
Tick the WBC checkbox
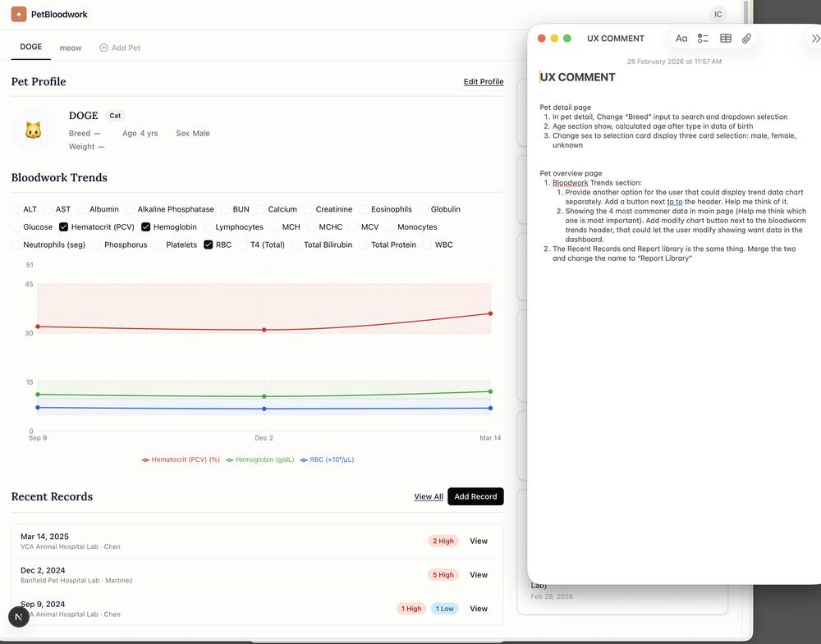pos(427,244)
